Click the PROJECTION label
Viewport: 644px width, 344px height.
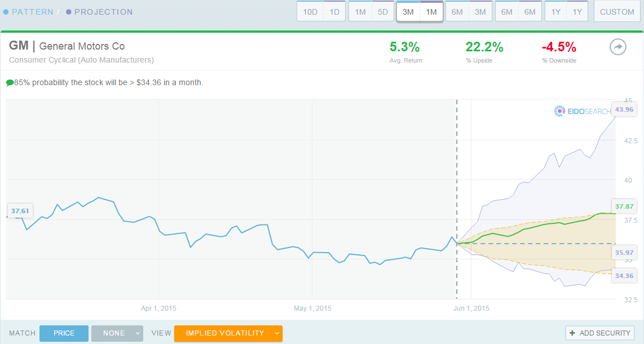[104, 12]
